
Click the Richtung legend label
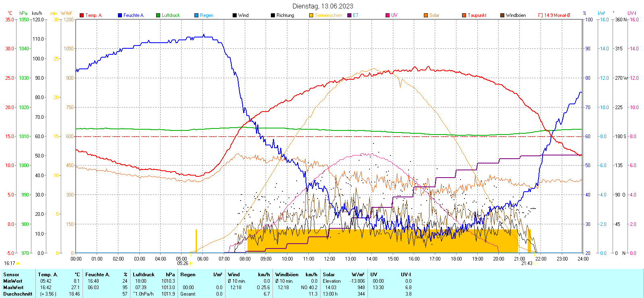[x=285, y=15]
